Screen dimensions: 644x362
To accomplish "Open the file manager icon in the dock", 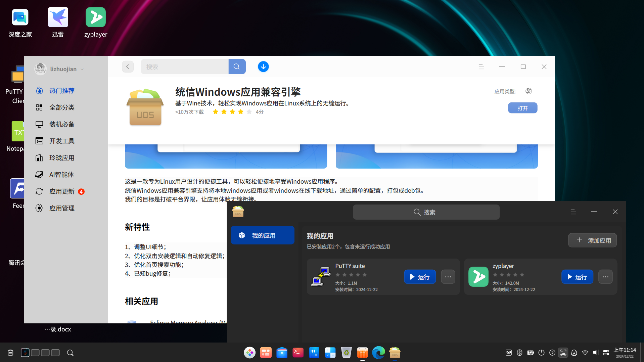I will tap(282, 353).
